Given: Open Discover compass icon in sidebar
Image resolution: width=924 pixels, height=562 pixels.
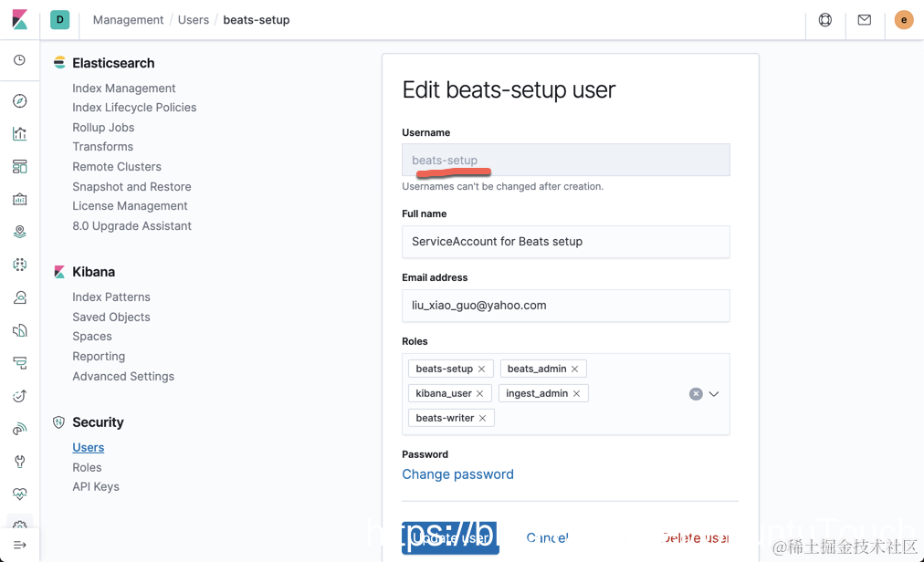Looking at the screenshot, I should [19, 100].
